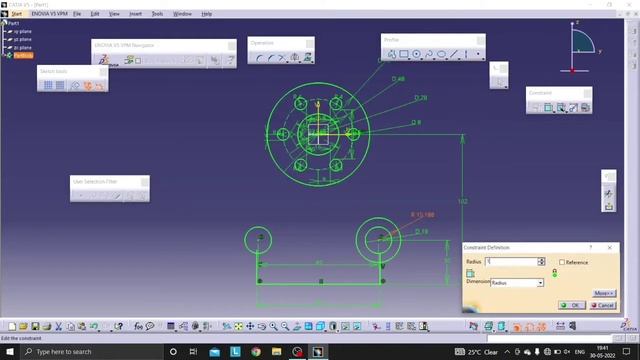
Task: Open the ENOVIA V5 VPM menu
Action: tap(49, 14)
